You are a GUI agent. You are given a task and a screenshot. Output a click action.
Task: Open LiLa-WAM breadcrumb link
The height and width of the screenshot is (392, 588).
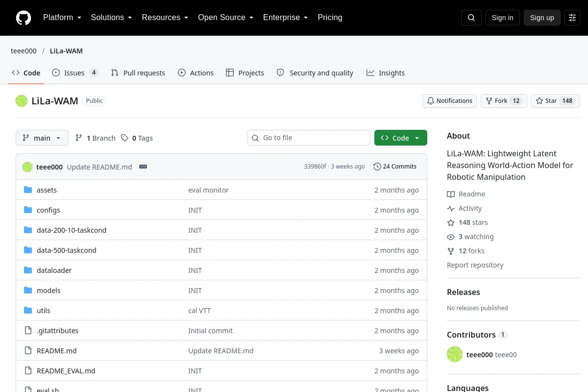tap(66, 51)
